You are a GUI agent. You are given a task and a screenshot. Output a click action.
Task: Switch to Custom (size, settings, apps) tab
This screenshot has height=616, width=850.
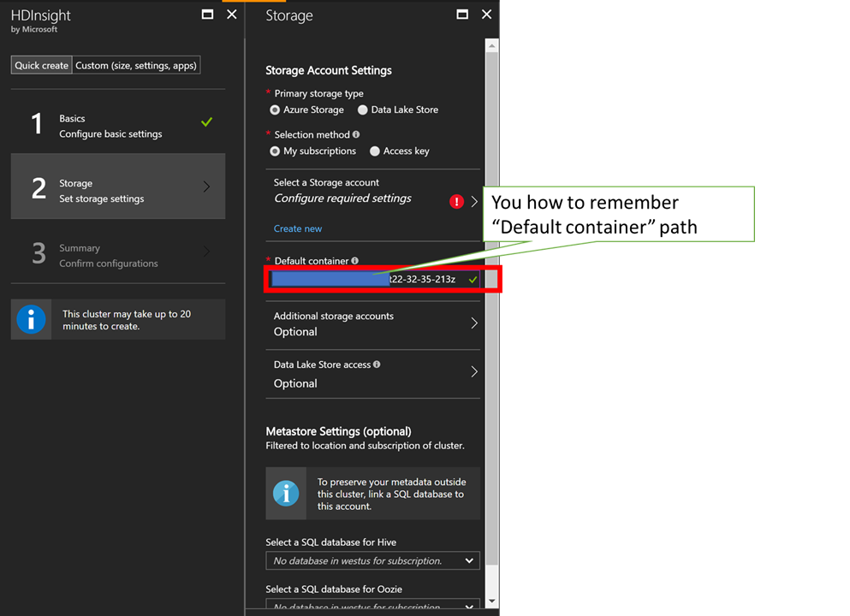point(136,66)
